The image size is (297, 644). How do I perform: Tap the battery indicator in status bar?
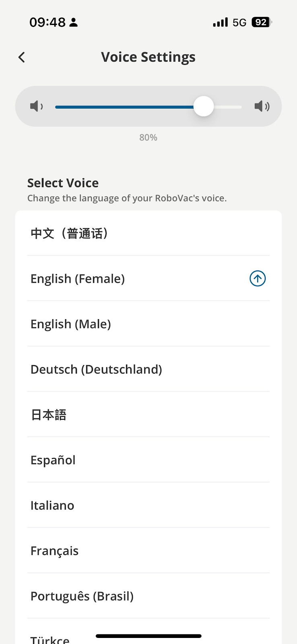coord(261,22)
